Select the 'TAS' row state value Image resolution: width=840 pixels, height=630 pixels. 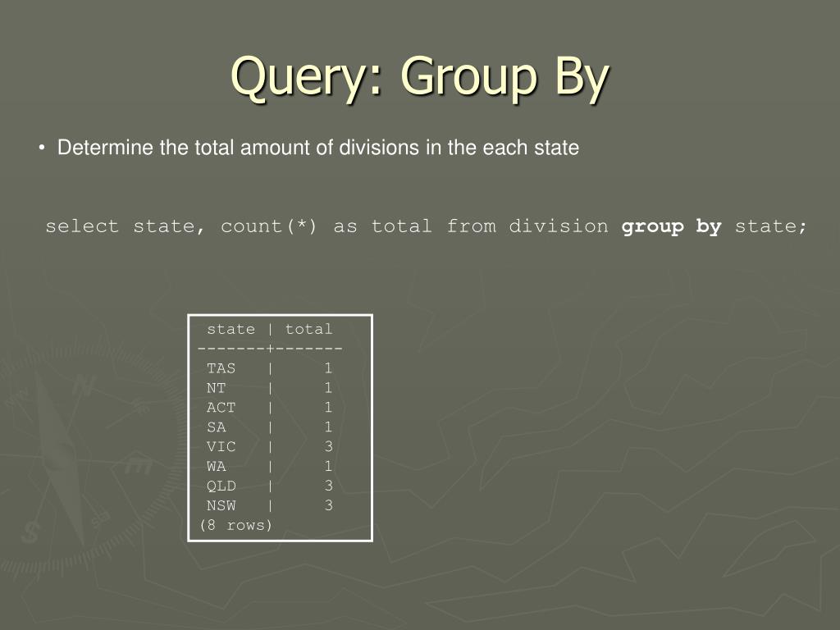(221, 368)
